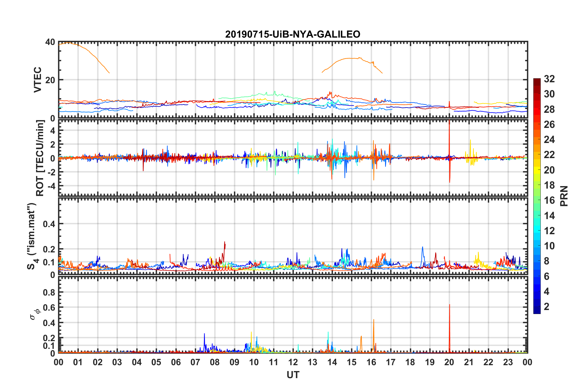Click the S4 axis label
Image resolution: width=586 pixels, height=392 pixels.
tap(32, 236)
